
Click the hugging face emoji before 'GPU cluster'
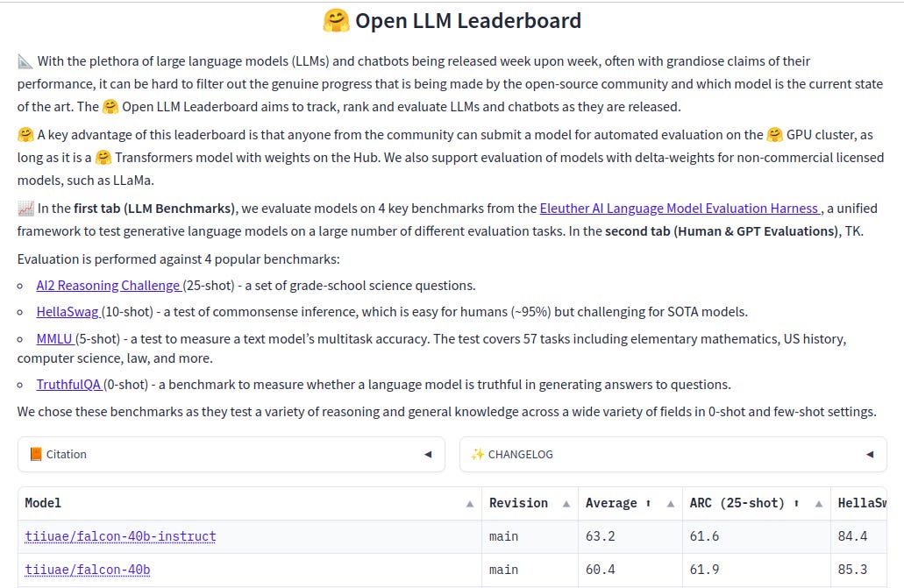775,135
